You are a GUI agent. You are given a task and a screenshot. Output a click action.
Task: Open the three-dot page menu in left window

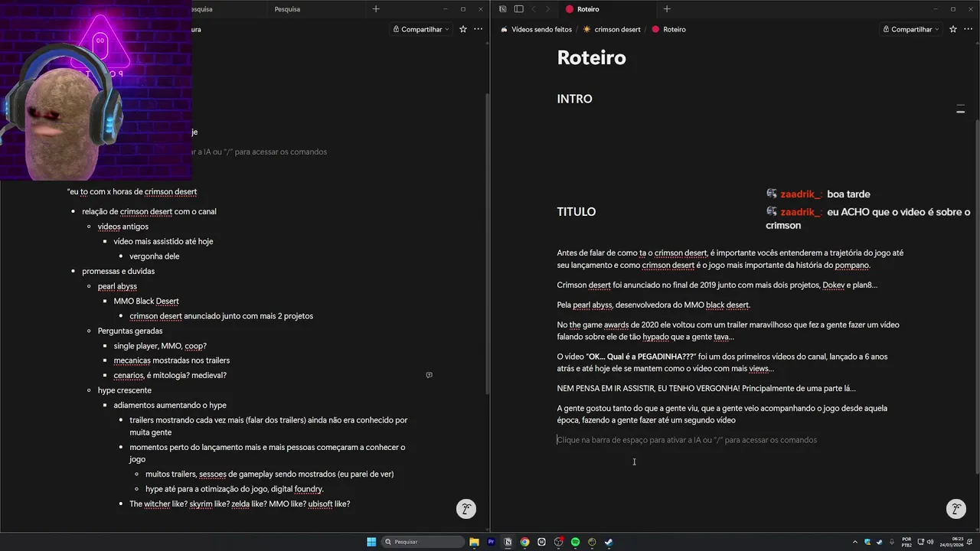(478, 29)
